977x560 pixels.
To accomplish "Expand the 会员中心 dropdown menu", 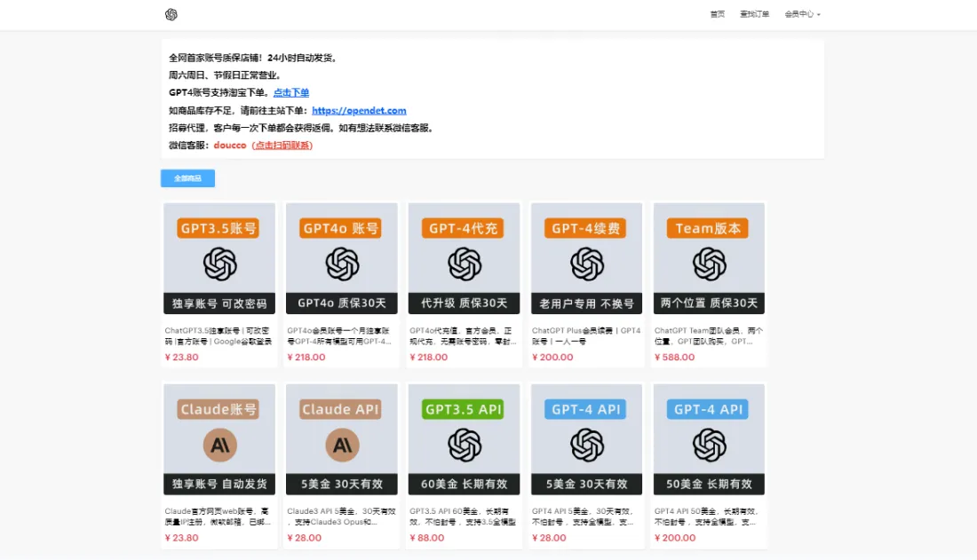I will [803, 14].
